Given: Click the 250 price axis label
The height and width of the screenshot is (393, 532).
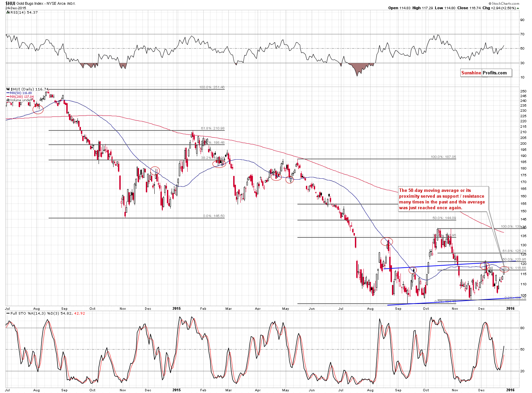Looking at the screenshot, I should (x=524, y=91).
